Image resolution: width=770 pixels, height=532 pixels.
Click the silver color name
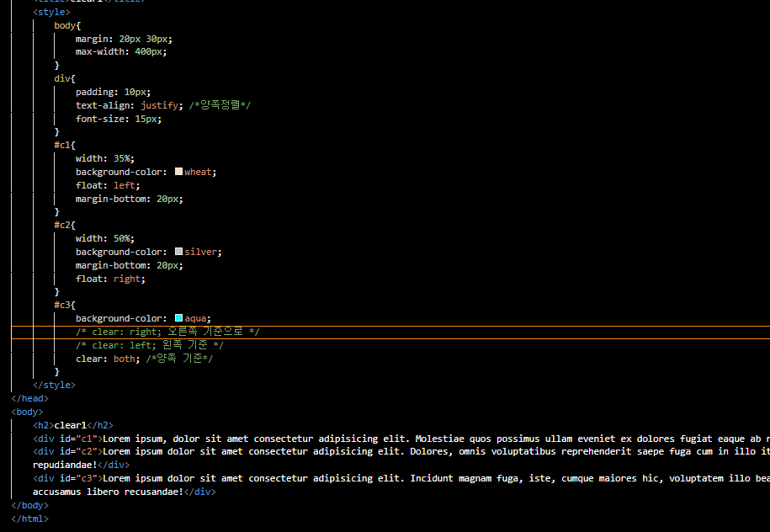(x=200, y=252)
